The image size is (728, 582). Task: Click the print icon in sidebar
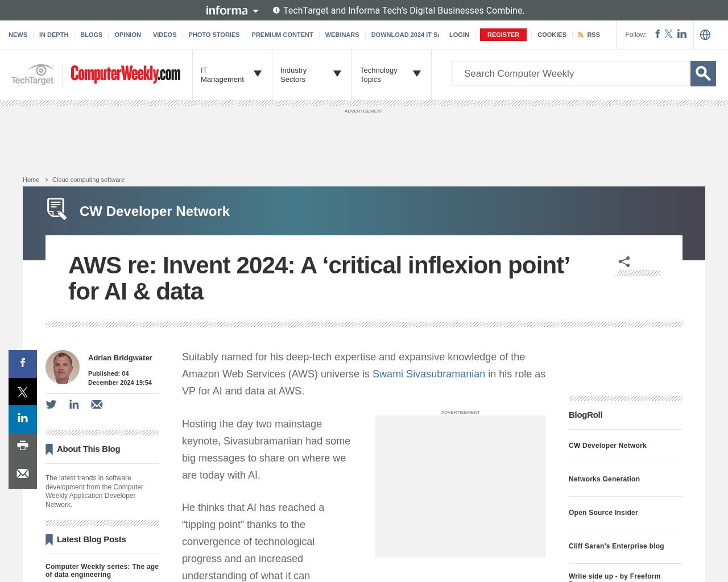[23, 446]
